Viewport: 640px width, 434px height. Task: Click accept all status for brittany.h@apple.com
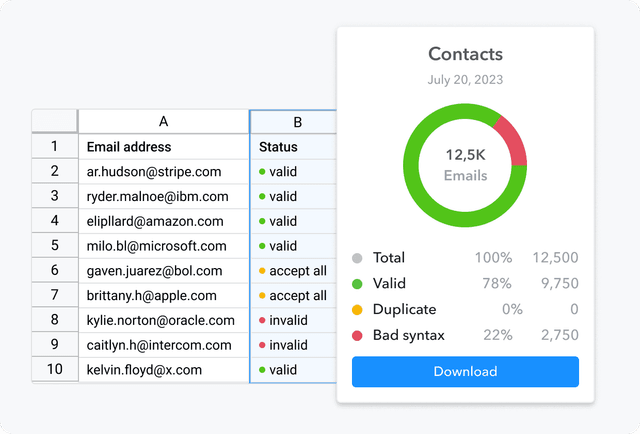point(293,296)
